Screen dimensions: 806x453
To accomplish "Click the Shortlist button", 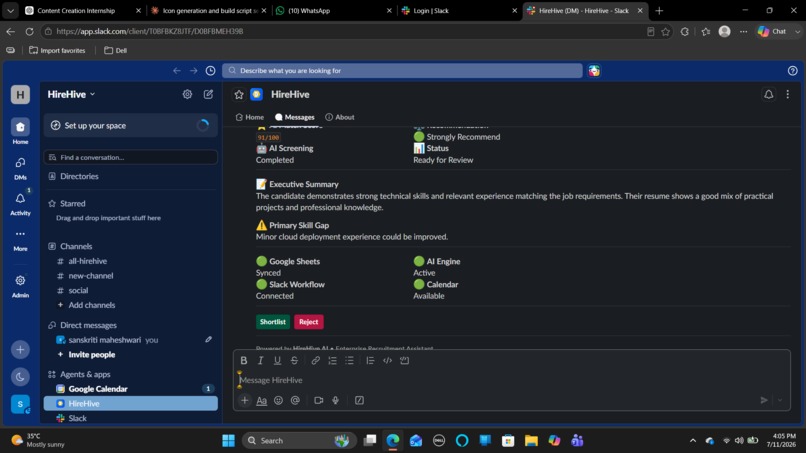I will pos(272,322).
